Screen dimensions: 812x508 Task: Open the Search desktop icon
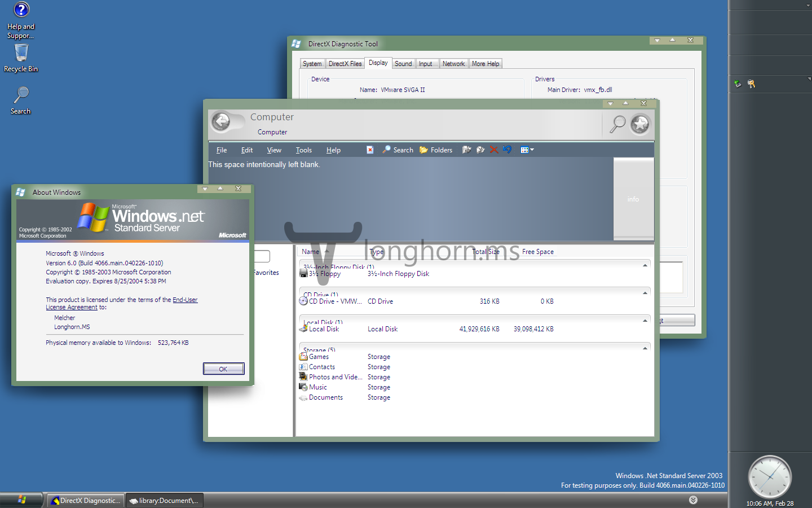tap(21, 100)
